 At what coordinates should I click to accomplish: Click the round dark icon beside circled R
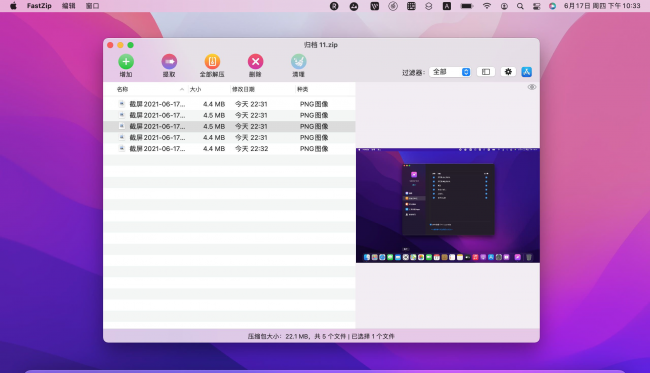tap(354, 6)
